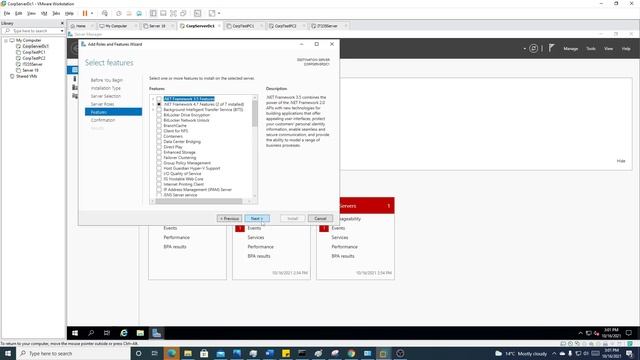This screenshot has height=360, width=640.
Task: Open host Microsoft Store taskbar icon
Action: coord(204,353)
